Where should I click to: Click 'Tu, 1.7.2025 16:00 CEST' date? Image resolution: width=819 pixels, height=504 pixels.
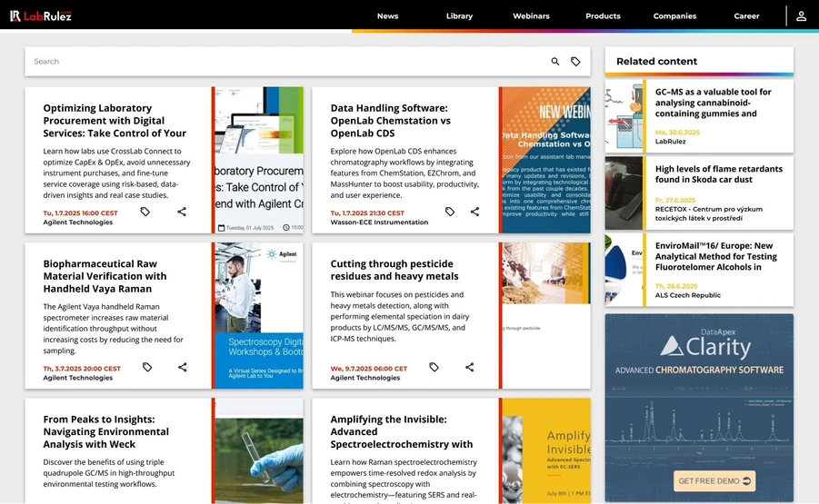pos(80,212)
